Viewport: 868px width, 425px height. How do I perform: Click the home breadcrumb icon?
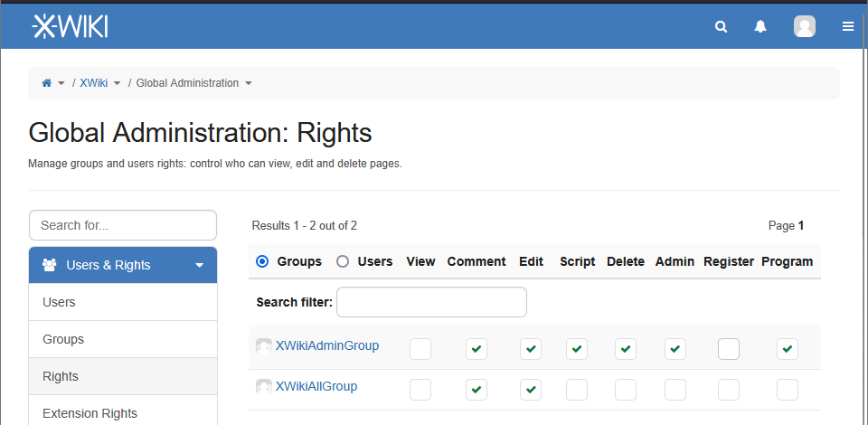[47, 83]
